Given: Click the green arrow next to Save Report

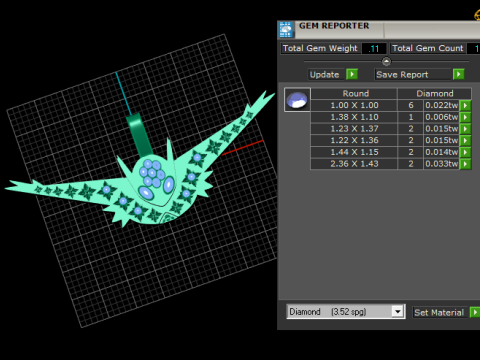Looking at the screenshot, I should click(459, 74).
